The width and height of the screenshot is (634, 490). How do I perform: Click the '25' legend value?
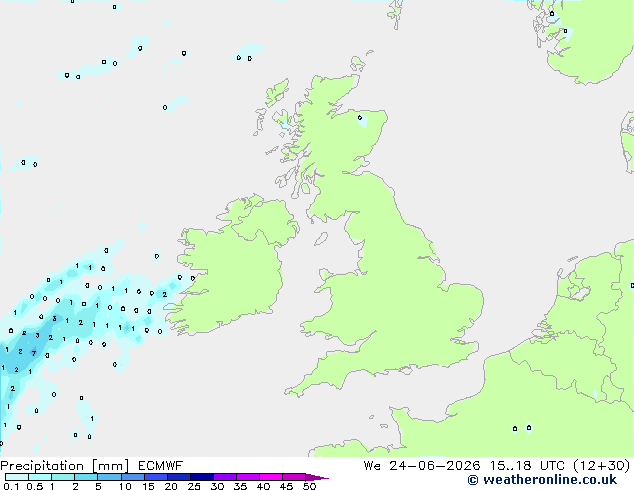194,486
